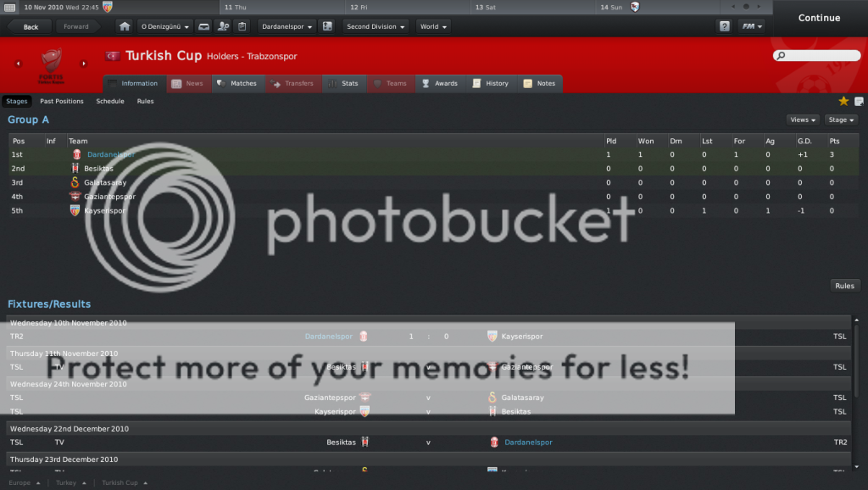Open the Dardanelspor club dropdown in toolbar
This screenshot has height=490, width=868.
[x=287, y=26]
